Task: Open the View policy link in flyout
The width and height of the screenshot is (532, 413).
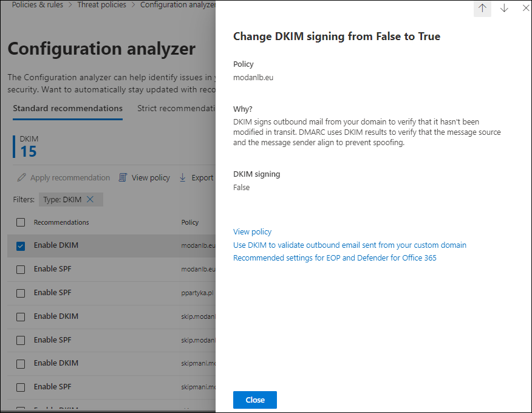Action: (x=252, y=232)
